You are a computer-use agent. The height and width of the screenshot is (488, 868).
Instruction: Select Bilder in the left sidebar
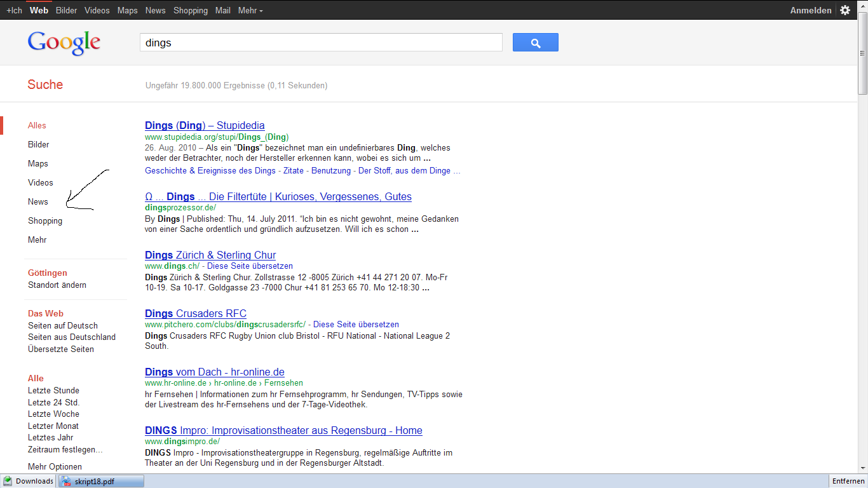point(38,144)
